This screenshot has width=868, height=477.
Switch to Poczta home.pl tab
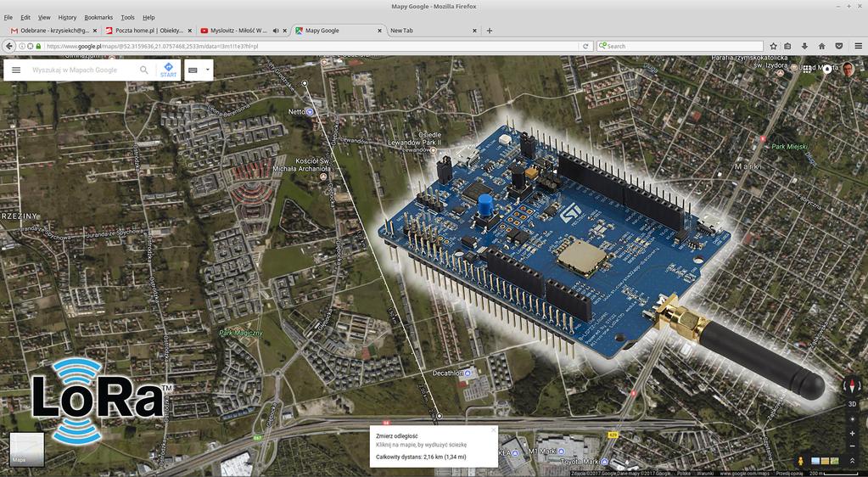(148, 31)
